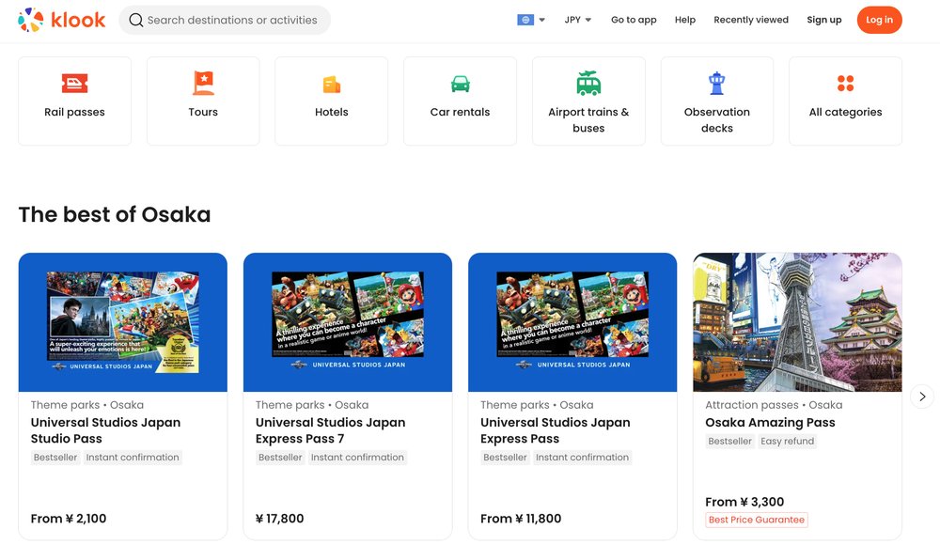Screen dimensions: 940x560
Task: Open the language selector dropdown
Action: tap(529, 19)
